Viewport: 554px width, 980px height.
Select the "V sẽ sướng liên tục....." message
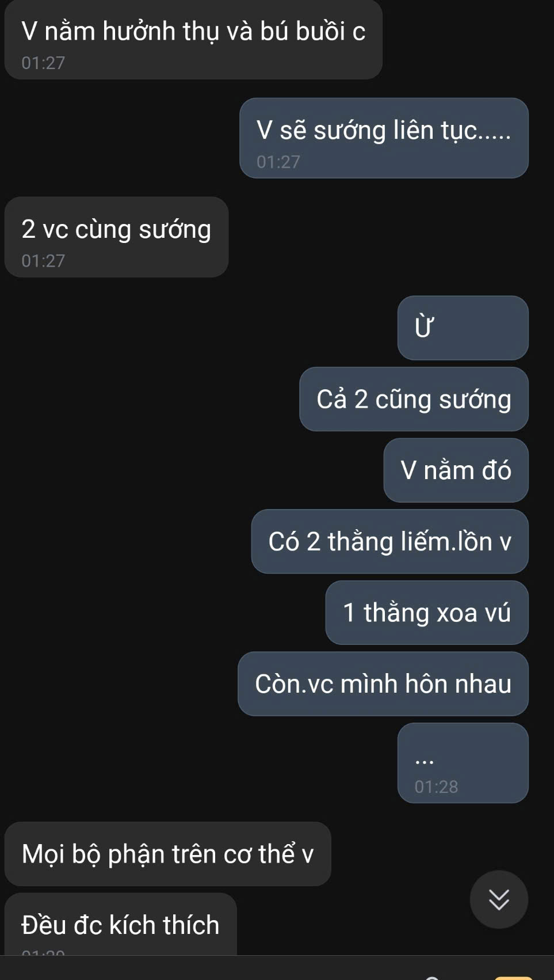pos(384,138)
